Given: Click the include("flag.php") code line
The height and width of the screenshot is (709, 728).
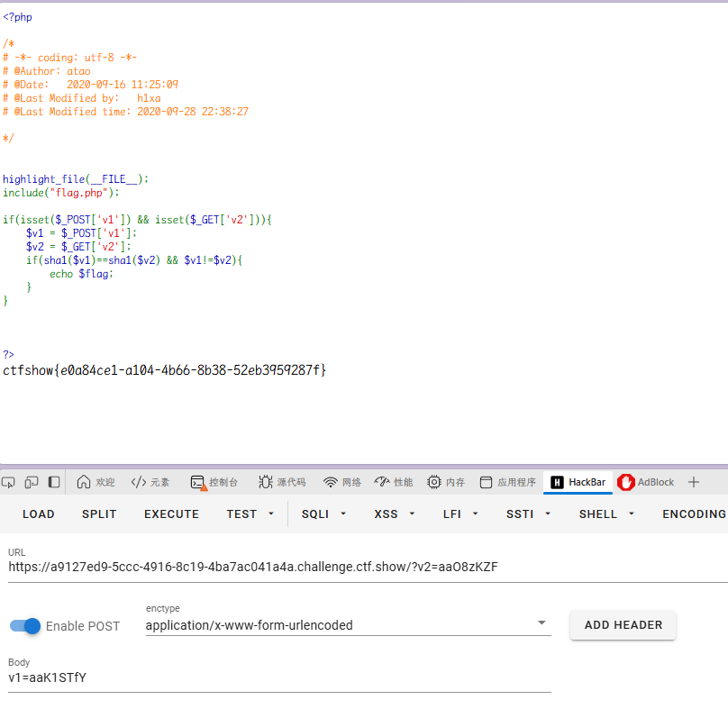Looking at the screenshot, I should point(61,193).
